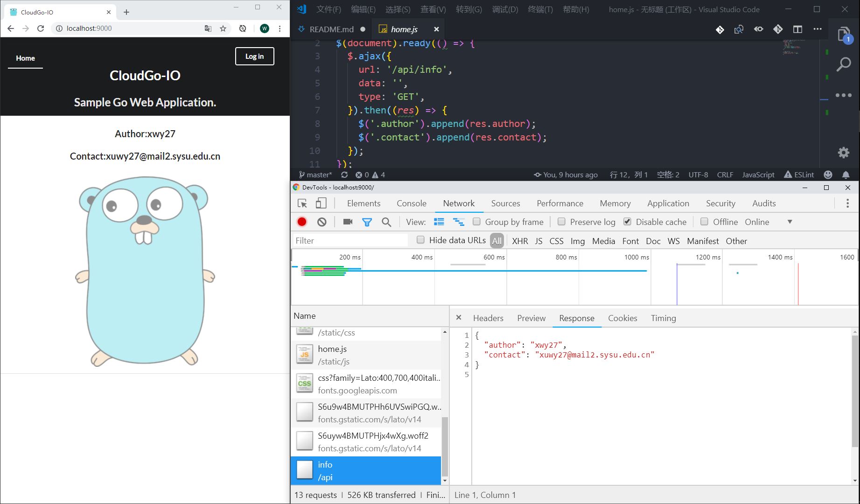This screenshot has height=504, width=860.
Task: Open the Timing tab of the request
Action: [x=663, y=318]
